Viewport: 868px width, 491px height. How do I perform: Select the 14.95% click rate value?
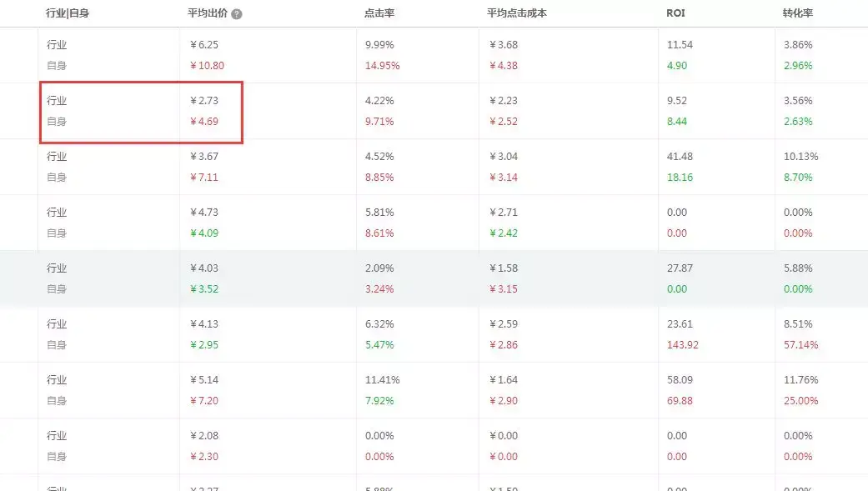pos(382,66)
